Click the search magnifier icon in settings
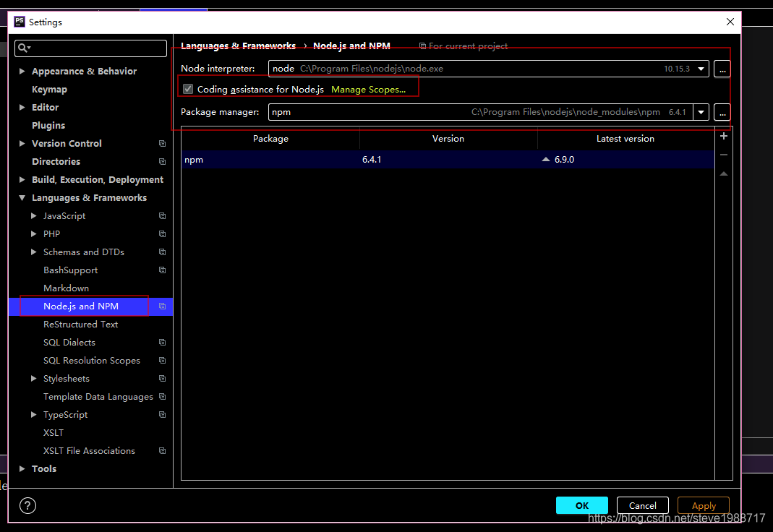 (22, 48)
